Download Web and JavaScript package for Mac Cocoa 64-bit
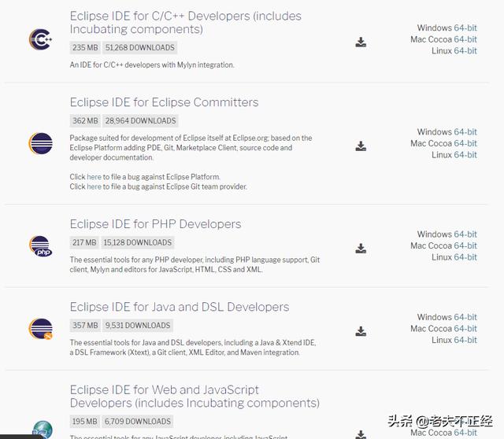The width and height of the screenshot is (504, 439). coord(465,433)
